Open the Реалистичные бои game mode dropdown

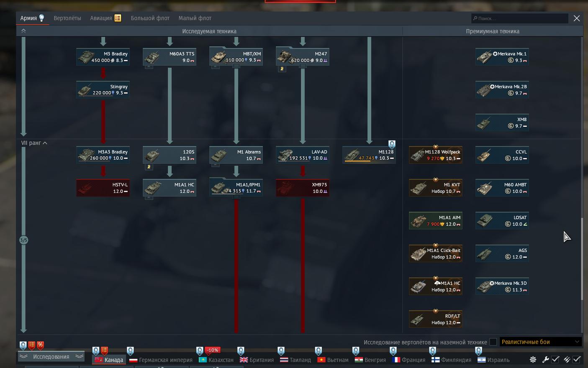[540, 342]
